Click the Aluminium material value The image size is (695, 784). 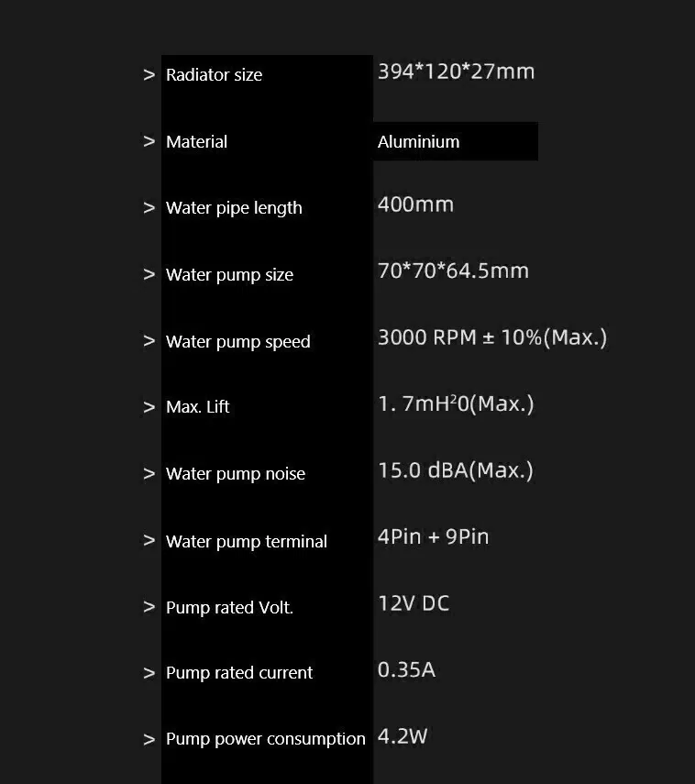[418, 142]
